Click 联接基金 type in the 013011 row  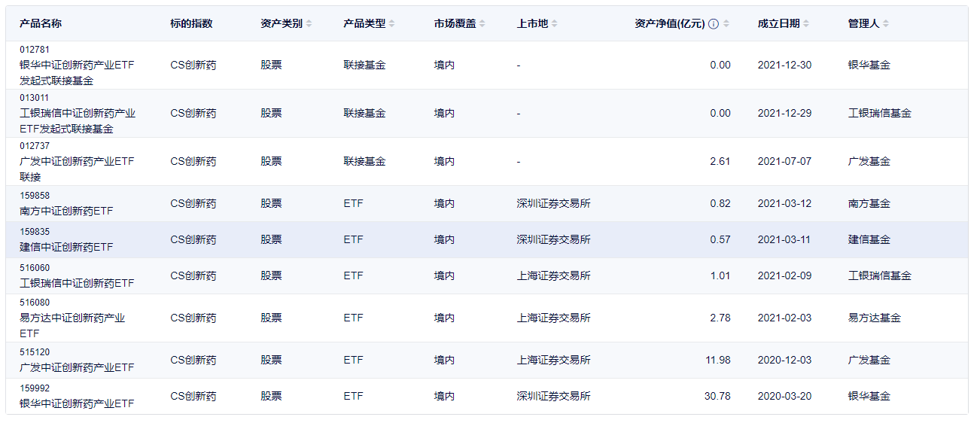(x=364, y=114)
